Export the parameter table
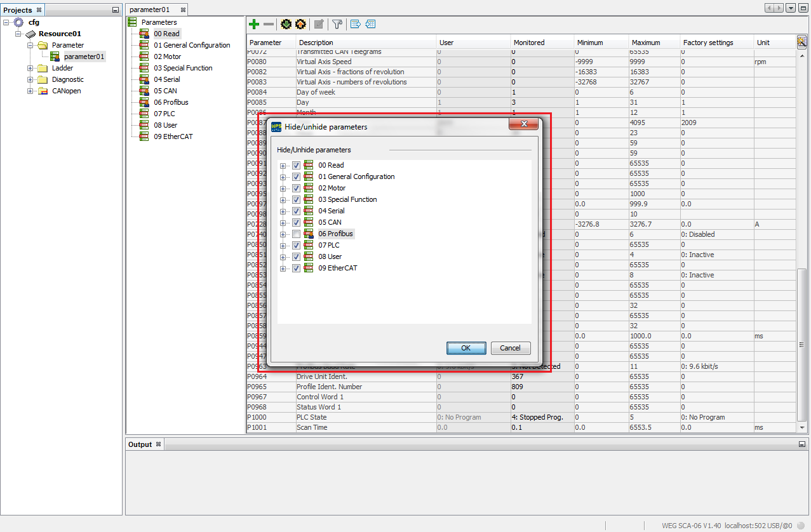The width and height of the screenshot is (811, 532). tap(356, 24)
